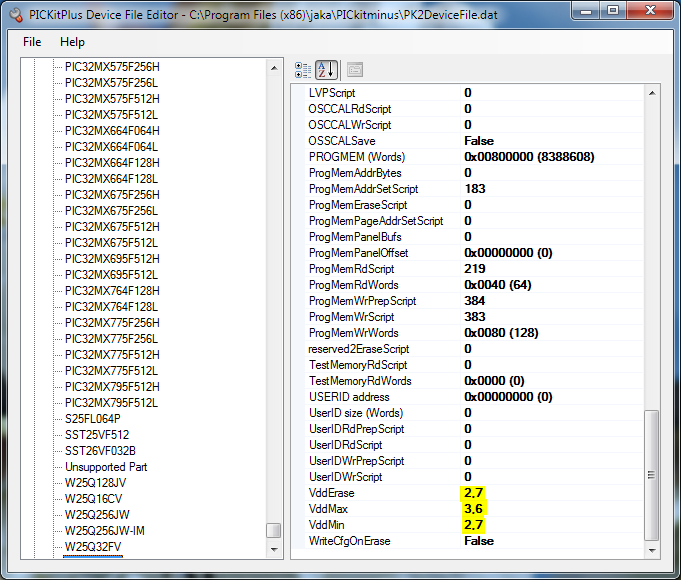The width and height of the screenshot is (681, 580).
Task: Choose PIC32MX664F064H from the list
Action: 112,131
